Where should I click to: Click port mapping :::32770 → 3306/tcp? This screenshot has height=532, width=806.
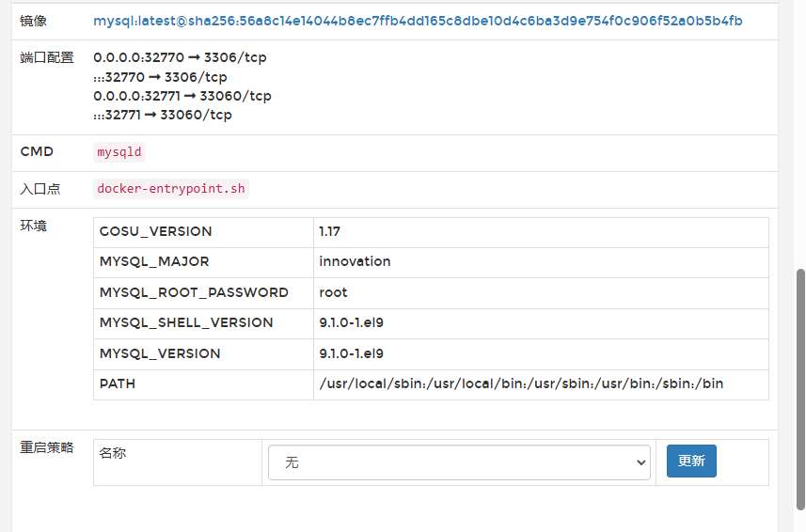160,77
